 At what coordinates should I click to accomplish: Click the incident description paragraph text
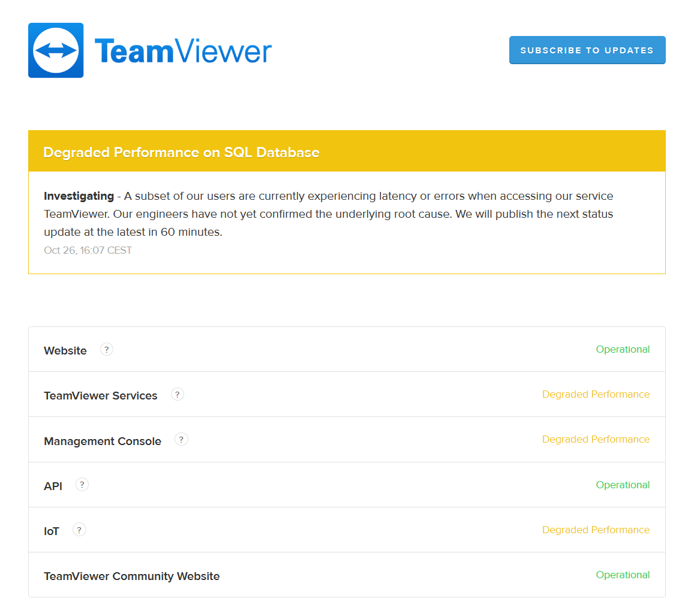click(329, 214)
